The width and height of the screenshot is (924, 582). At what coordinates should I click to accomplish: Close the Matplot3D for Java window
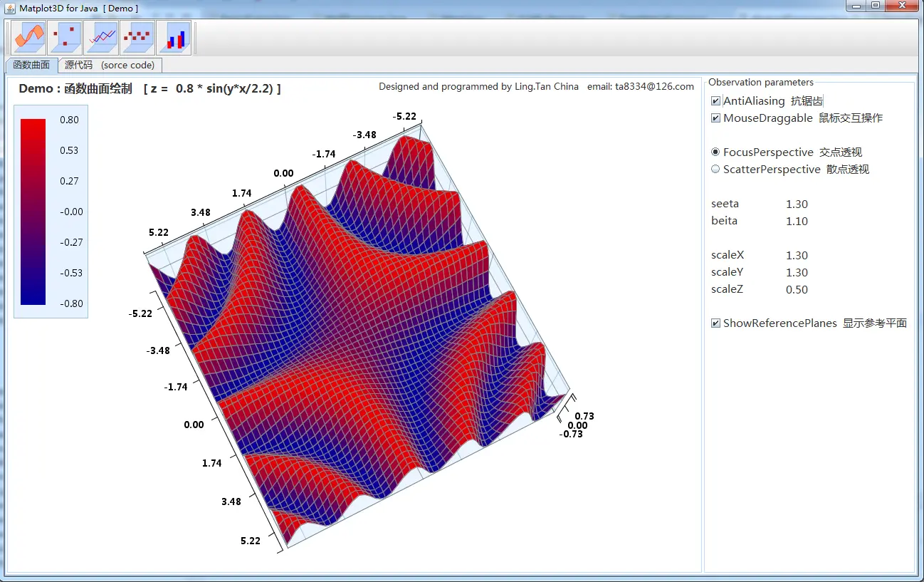click(903, 6)
